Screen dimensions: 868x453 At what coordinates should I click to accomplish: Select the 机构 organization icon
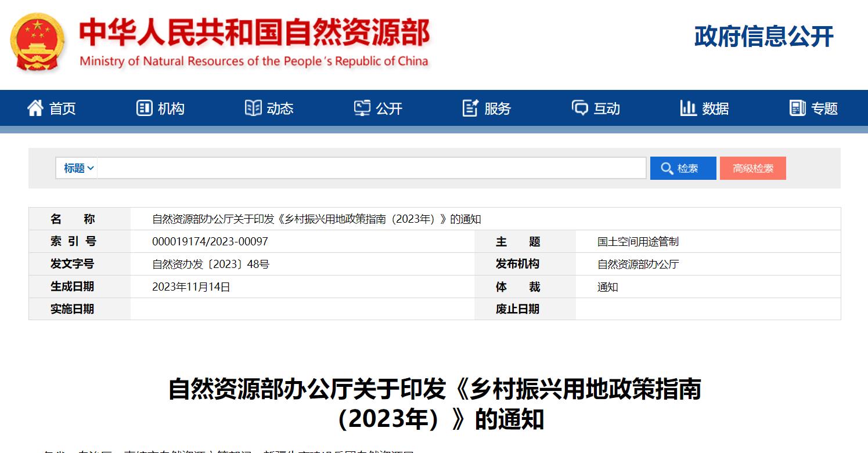pos(143,108)
